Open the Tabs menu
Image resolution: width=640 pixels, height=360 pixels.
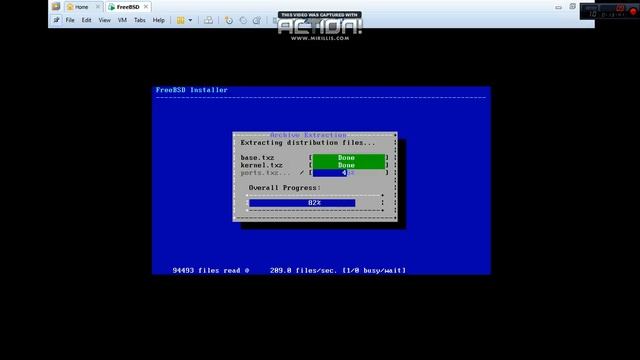(140, 20)
